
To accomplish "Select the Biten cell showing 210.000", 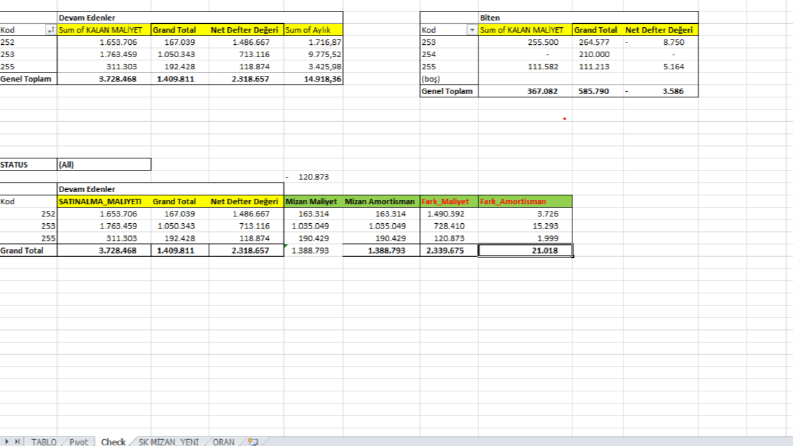I will click(597, 54).
